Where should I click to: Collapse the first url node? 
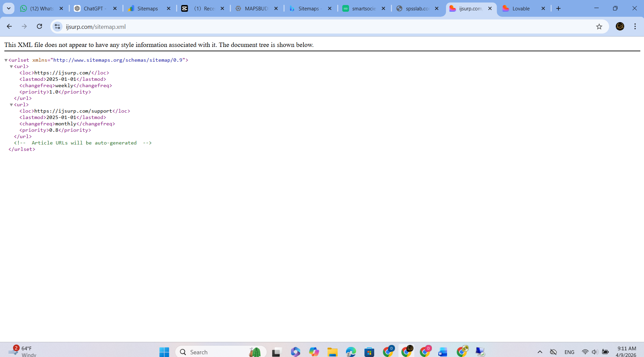point(11,67)
